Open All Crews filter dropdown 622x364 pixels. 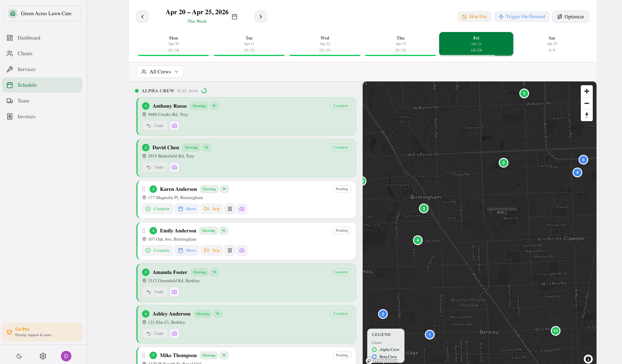coord(160,72)
